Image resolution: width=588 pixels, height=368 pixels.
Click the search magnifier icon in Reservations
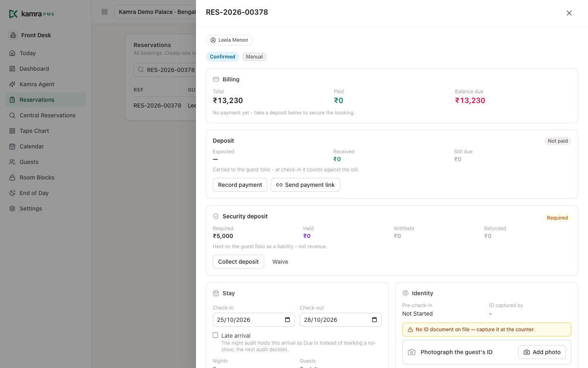[141, 70]
